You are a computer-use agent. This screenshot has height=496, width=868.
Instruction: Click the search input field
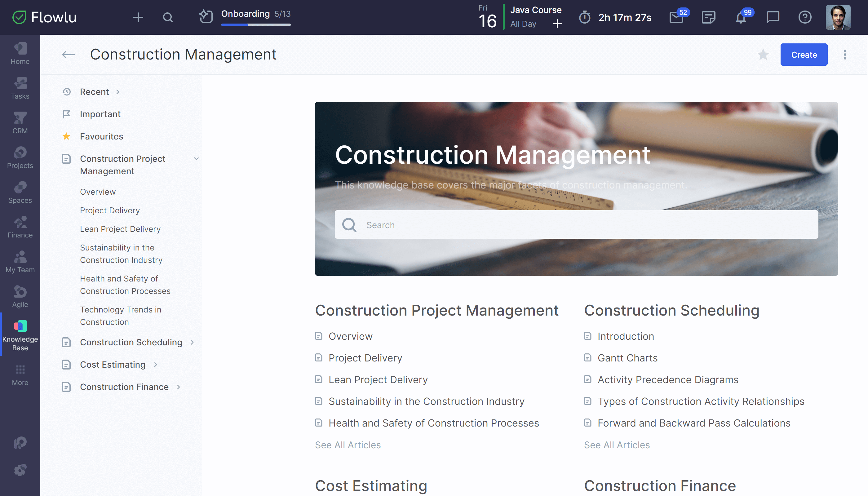click(x=577, y=224)
